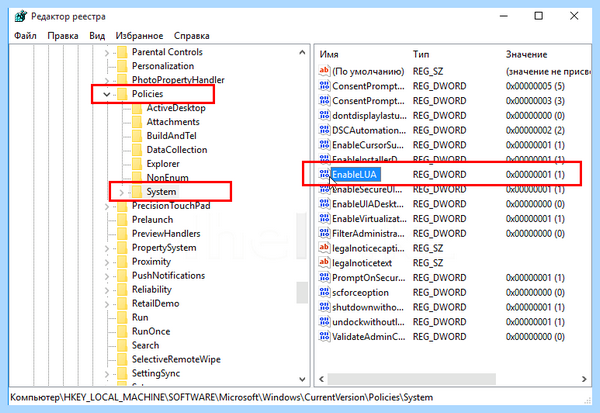Expand the Proximity node

[107, 262]
